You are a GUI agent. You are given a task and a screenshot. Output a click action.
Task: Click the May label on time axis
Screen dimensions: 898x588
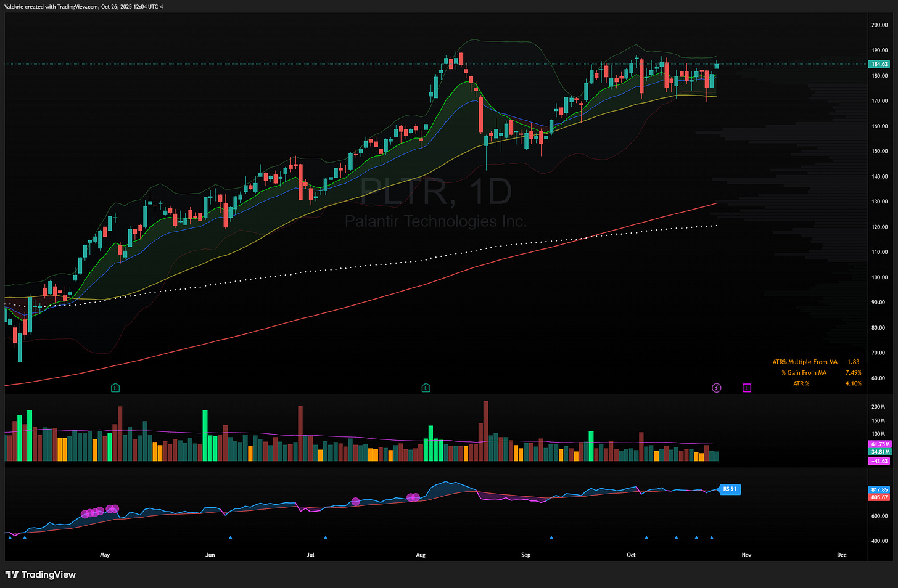tap(105, 555)
